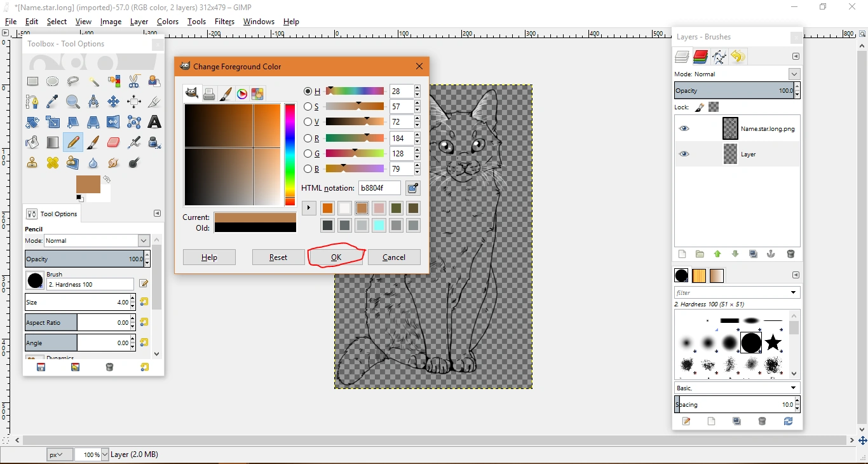Anchor the floating layer with anchor icon
868x464 pixels.
point(771,254)
